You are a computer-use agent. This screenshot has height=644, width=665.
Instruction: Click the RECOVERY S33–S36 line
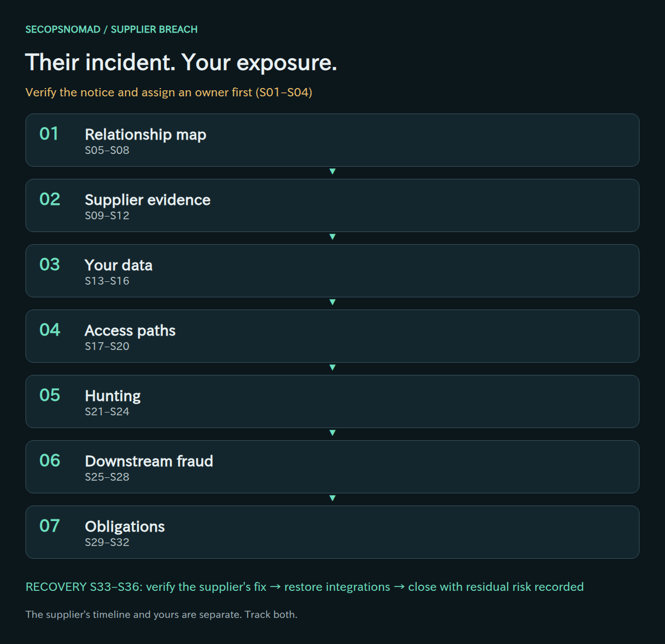(304, 587)
